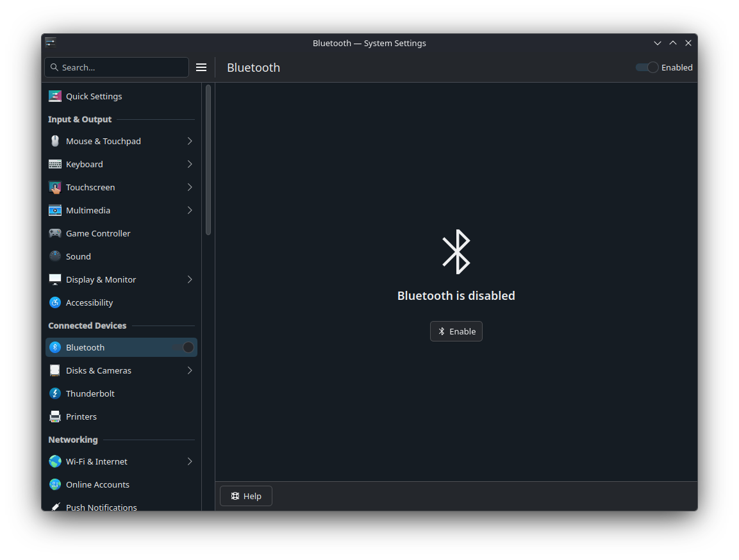Expand the Mouse & Touchpad chevron
The height and width of the screenshot is (560, 739).
coord(190,141)
